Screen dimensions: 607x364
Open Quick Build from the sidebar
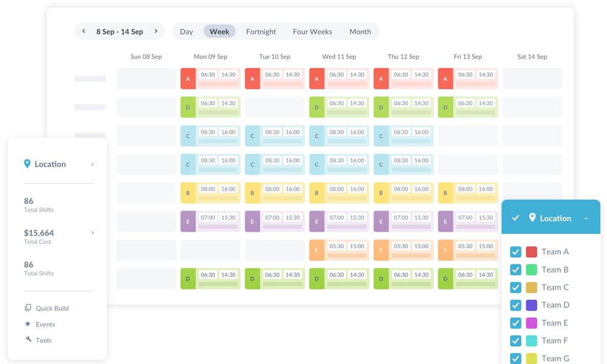point(51,308)
